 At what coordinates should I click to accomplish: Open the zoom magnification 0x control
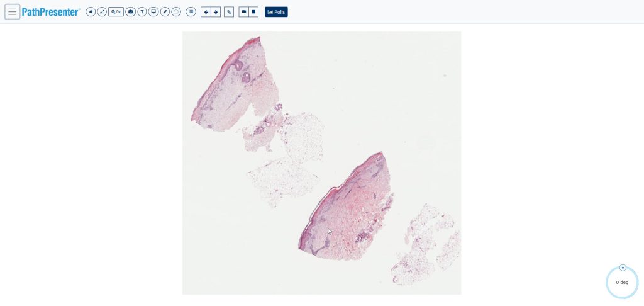click(x=116, y=12)
